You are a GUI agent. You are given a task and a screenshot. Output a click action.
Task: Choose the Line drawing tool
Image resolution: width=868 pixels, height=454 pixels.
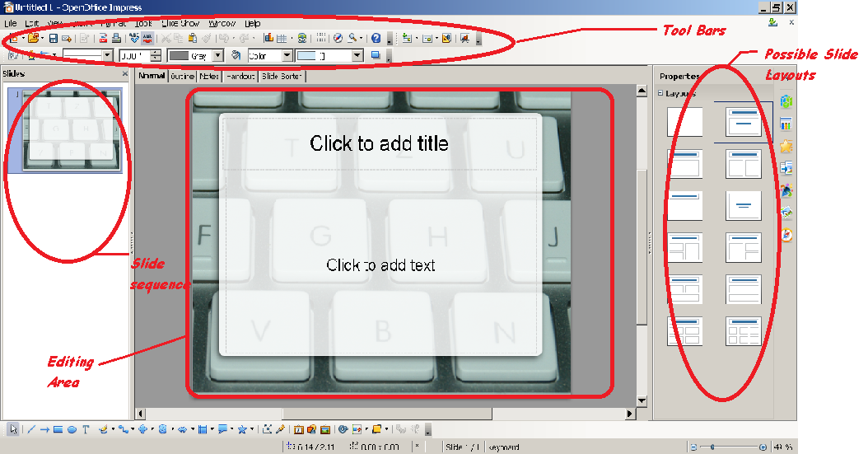pos(31,429)
